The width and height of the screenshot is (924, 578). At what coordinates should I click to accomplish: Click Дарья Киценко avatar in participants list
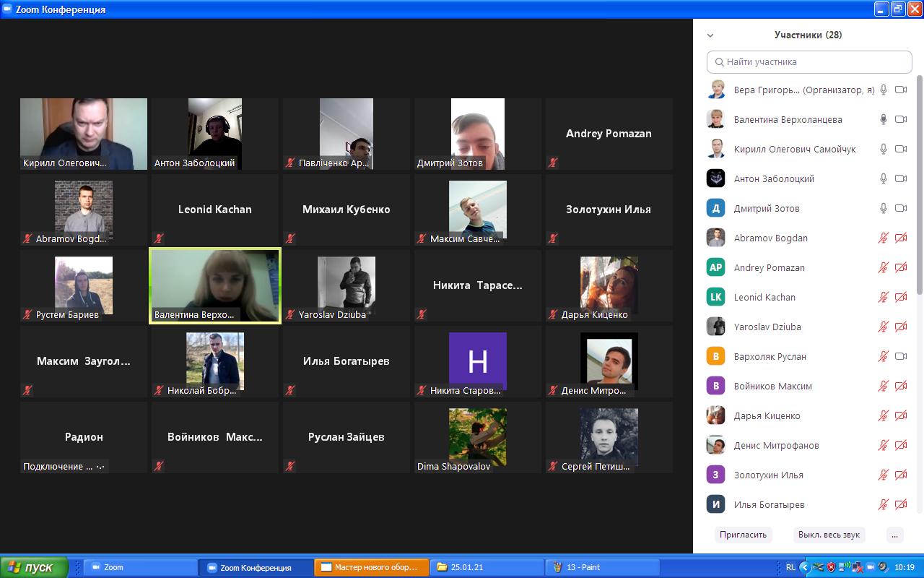(x=716, y=415)
